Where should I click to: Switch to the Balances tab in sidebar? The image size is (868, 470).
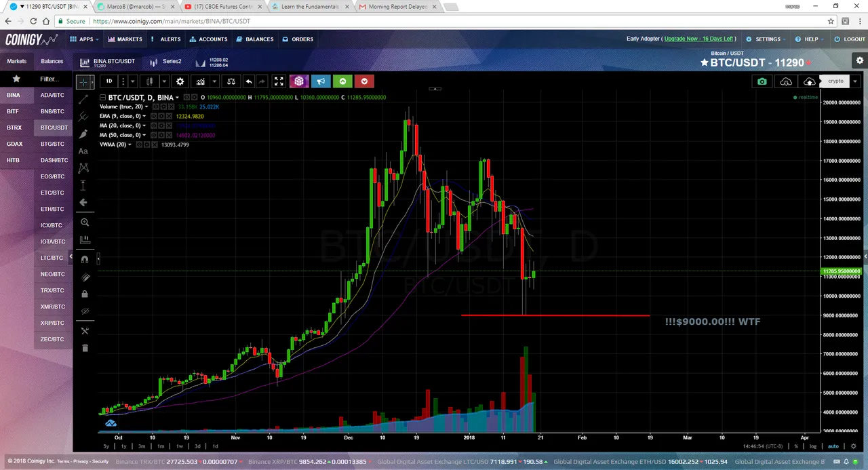pos(52,61)
